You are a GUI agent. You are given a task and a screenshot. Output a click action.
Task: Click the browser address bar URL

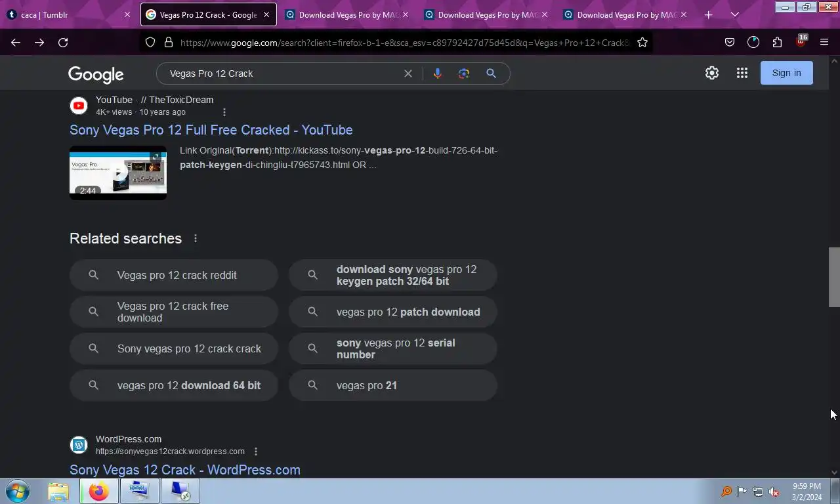(404, 42)
